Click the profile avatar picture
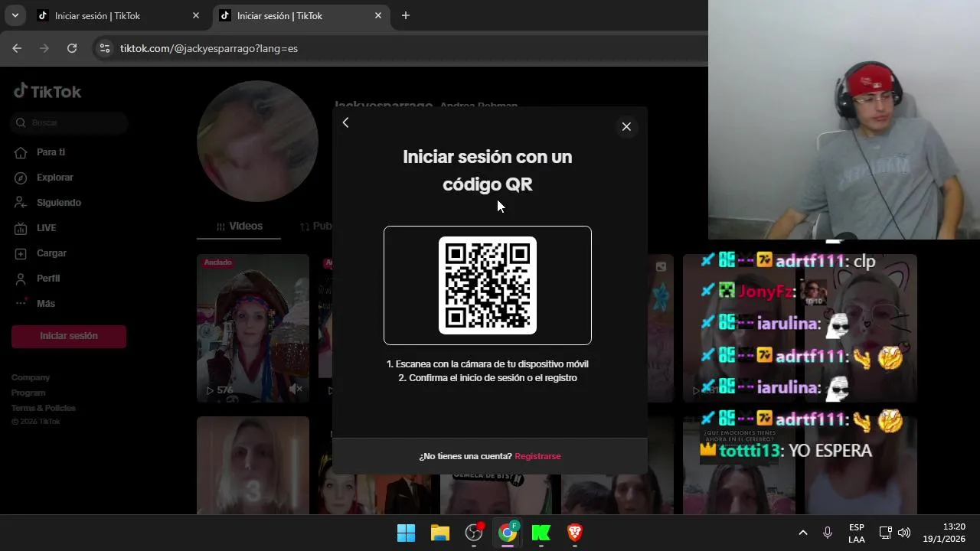Viewport: 980px width, 551px height. click(x=257, y=142)
